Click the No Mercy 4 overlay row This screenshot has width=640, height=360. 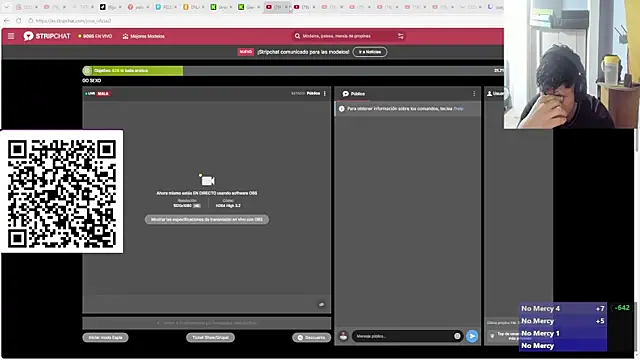(562, 309)
